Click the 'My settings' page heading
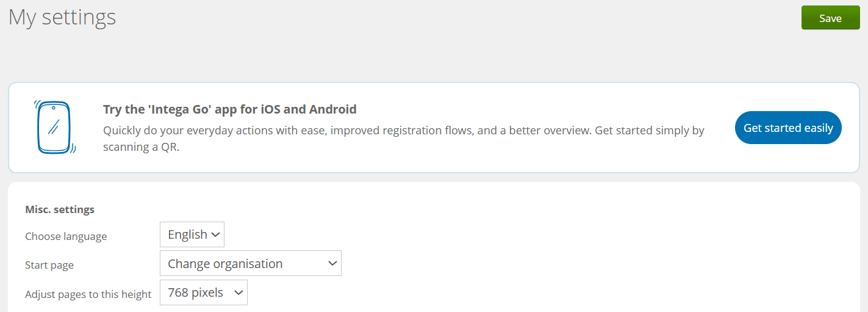Screen dimensions: 868x312 pyautogui.click(x=62, y=17)
